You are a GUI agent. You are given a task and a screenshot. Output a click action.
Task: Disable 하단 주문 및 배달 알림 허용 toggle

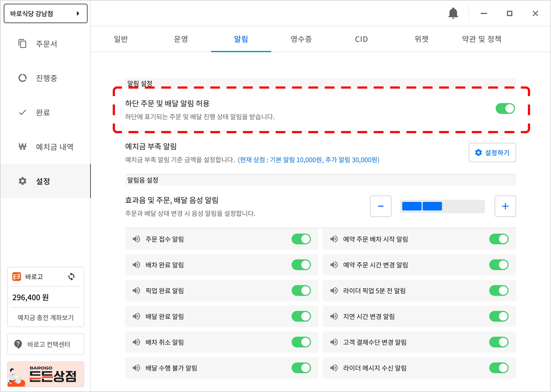click(x=505, y=109)
